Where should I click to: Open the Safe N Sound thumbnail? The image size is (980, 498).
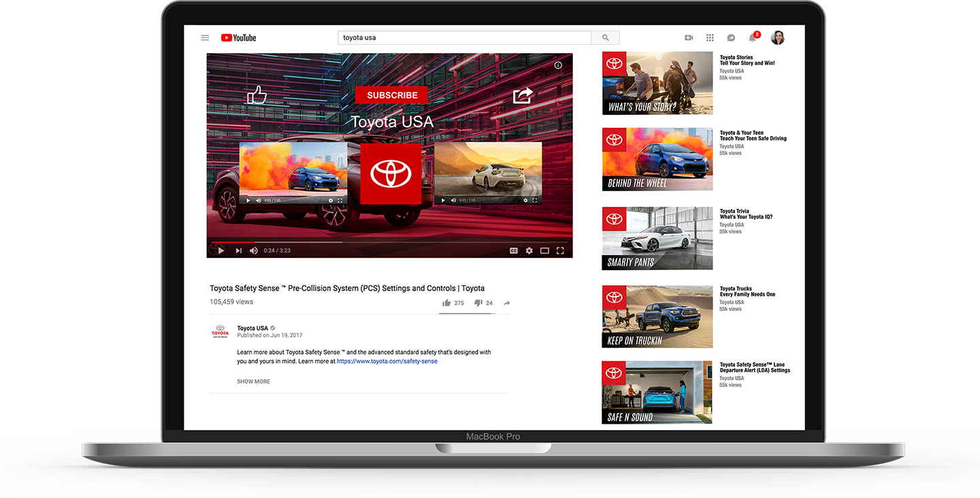pos(657,393)
